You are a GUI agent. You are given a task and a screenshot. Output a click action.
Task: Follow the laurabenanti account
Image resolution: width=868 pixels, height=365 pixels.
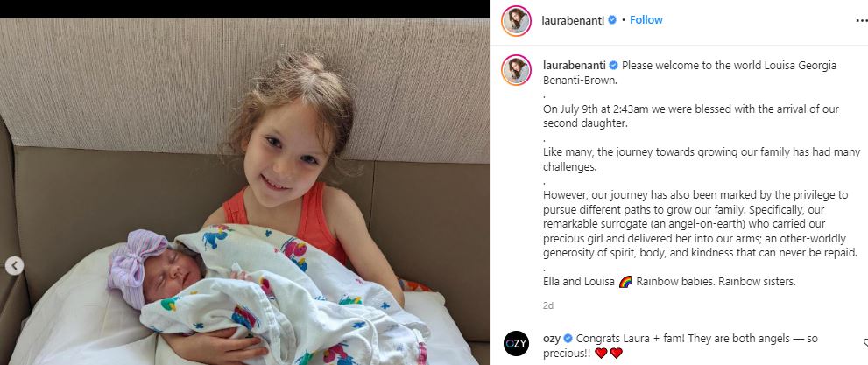click(646, 20)
